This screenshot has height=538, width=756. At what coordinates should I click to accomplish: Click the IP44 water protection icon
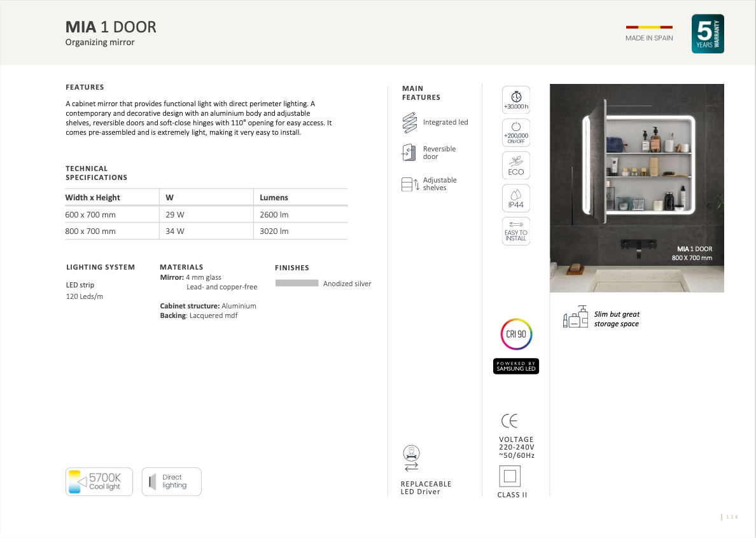click(x=516, y=198)
